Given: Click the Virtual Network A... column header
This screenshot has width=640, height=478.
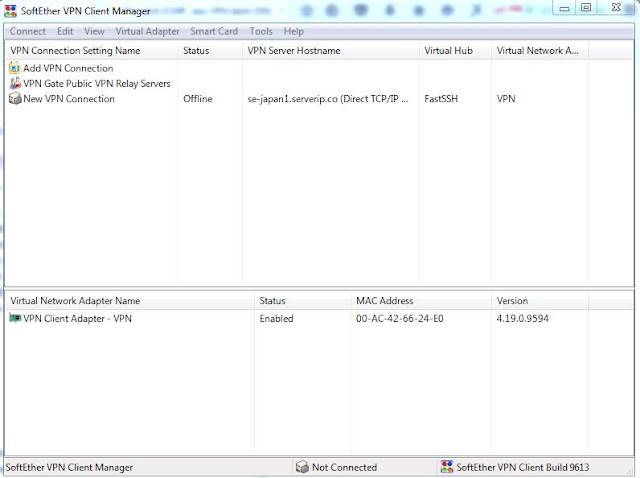Looking at the screenshot, I should [540, 51].
